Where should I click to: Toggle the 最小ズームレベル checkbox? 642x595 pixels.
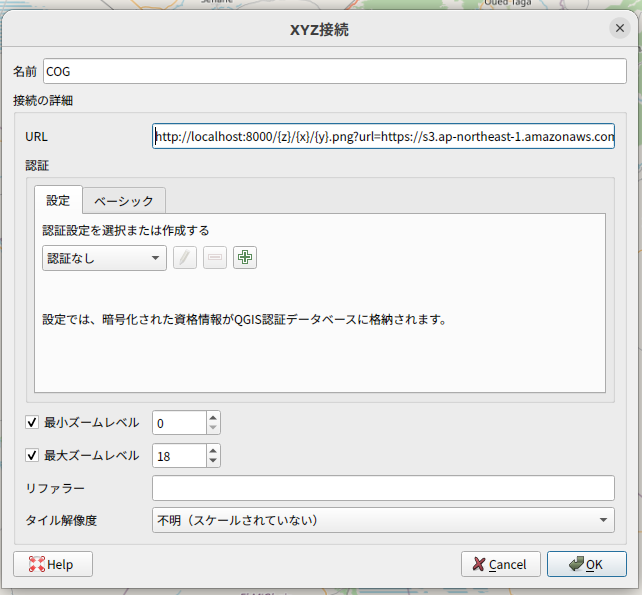32,422
